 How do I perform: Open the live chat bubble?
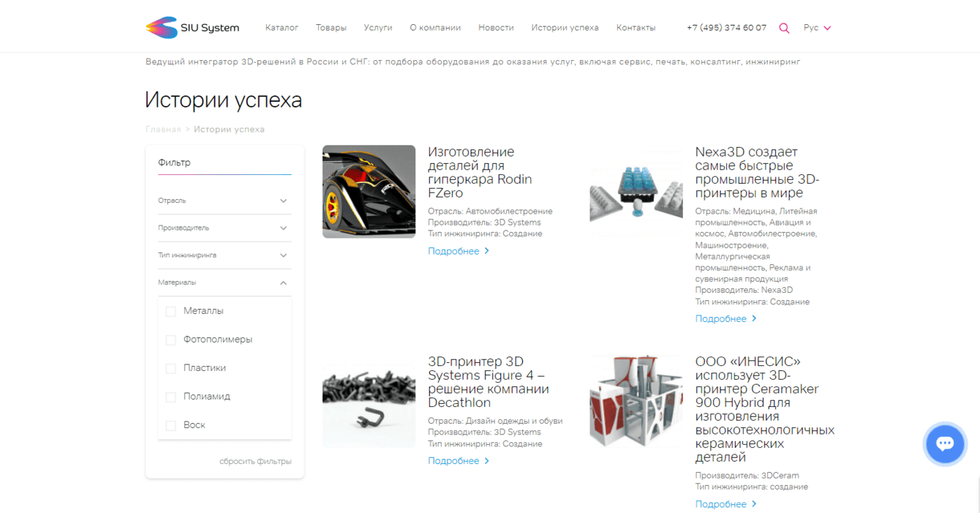(x=945, y=443)
